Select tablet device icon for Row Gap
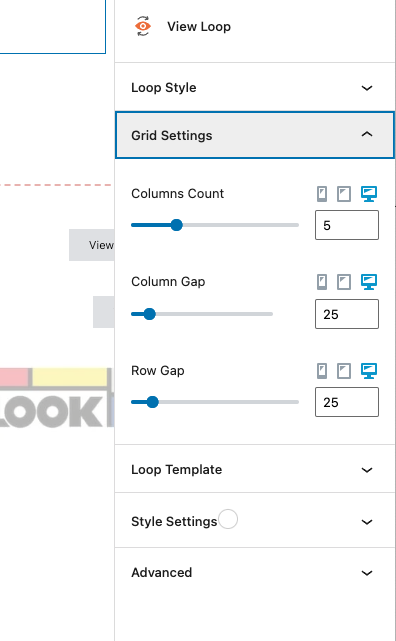396x641 pixels. pos(344,371)
